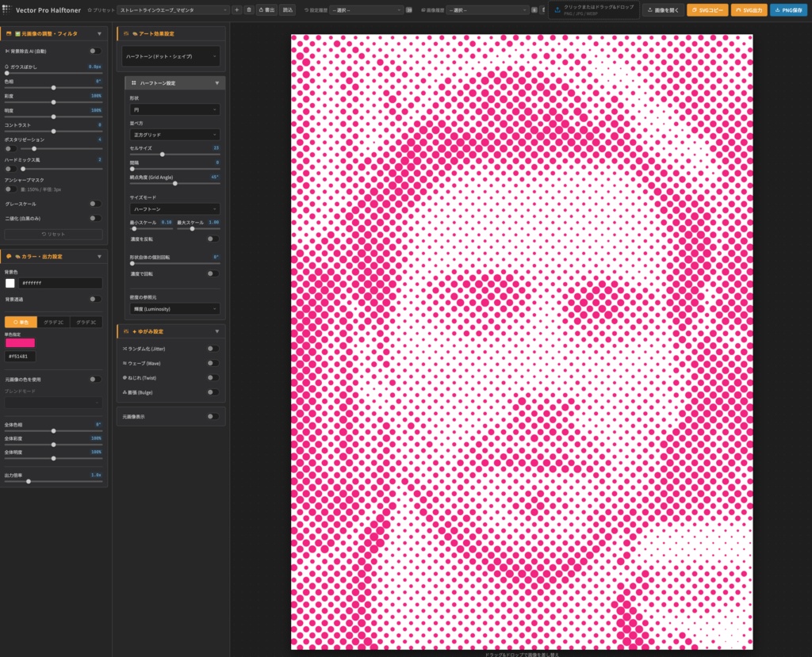Enable the ハードミックス風 toggle
812x657 pixels.
pos(10,169)
